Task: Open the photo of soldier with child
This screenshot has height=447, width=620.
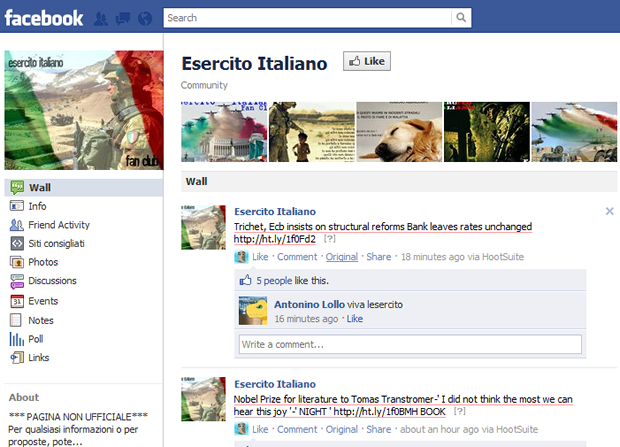Action: click(312, 132)
